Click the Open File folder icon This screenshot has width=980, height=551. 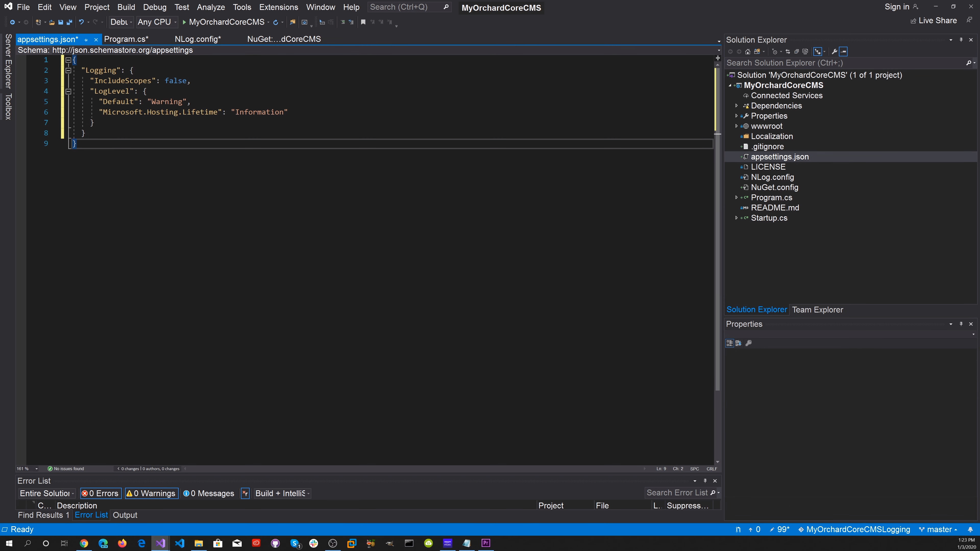tap(52, 22)
